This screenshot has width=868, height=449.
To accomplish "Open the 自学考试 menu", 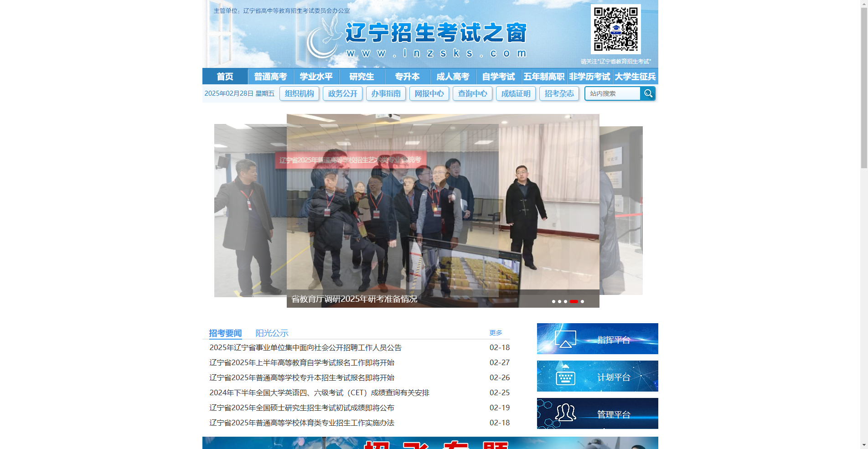I will pyautogui.click(x=499, y=76).
